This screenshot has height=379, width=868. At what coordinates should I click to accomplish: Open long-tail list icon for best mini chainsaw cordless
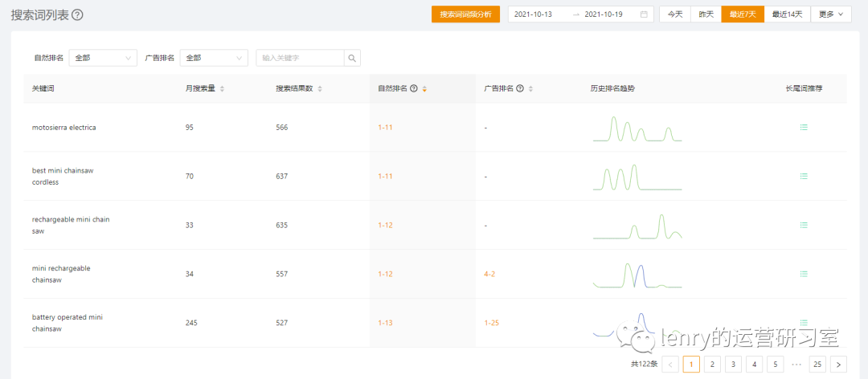point(804,176)
